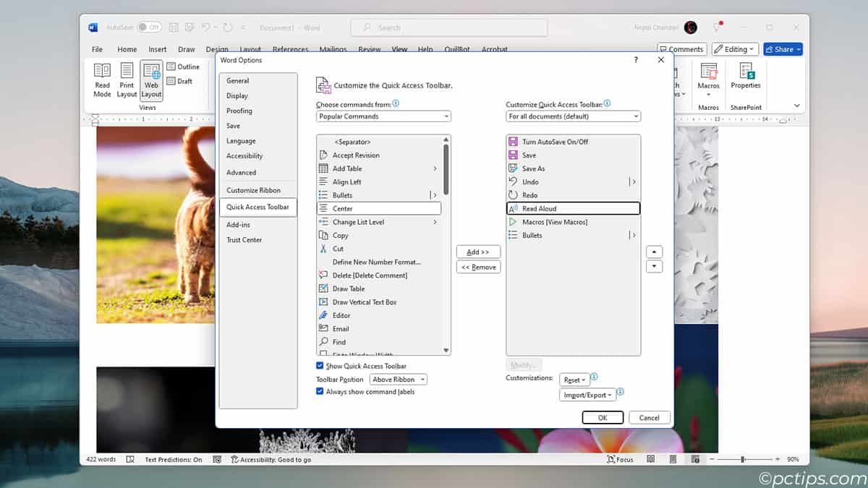The image size is (868, 488).
Task: Open the Accessibility checker from status bar
Action: pos(271,459)
